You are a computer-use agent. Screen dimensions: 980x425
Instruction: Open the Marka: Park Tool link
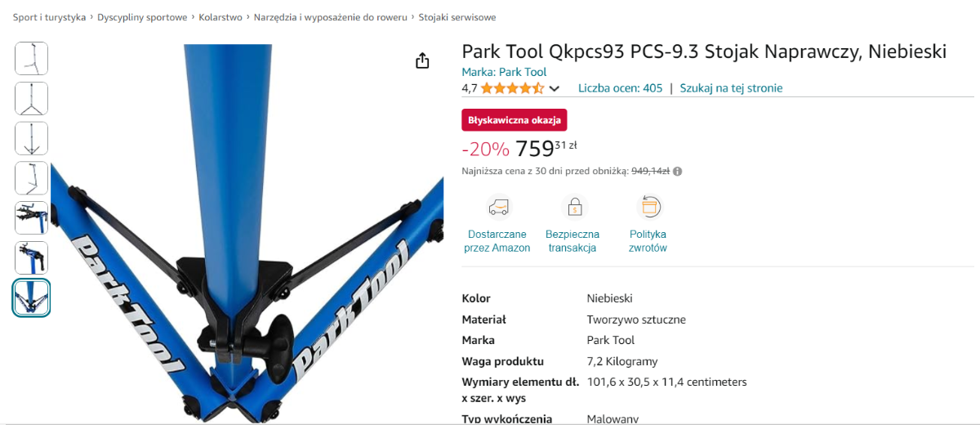tap(504, 72)
